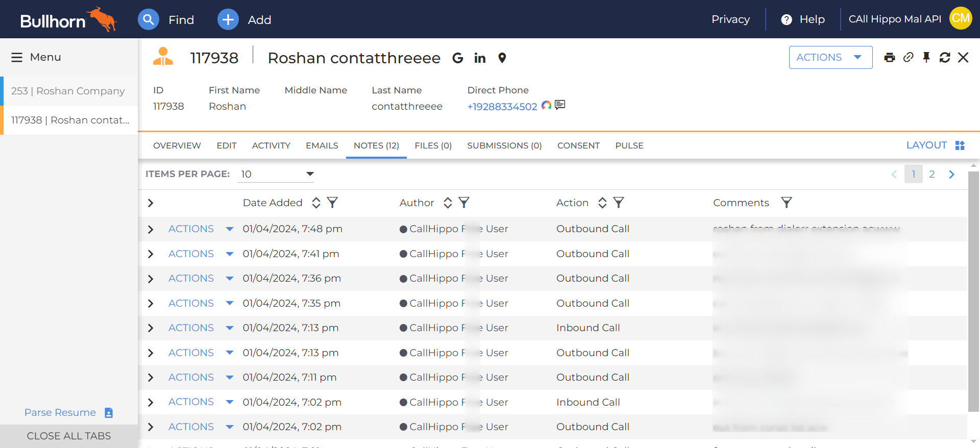Screen dimensions: 980x448
Task: Expand the 7:41 pm note row
Action: [151, 254]
